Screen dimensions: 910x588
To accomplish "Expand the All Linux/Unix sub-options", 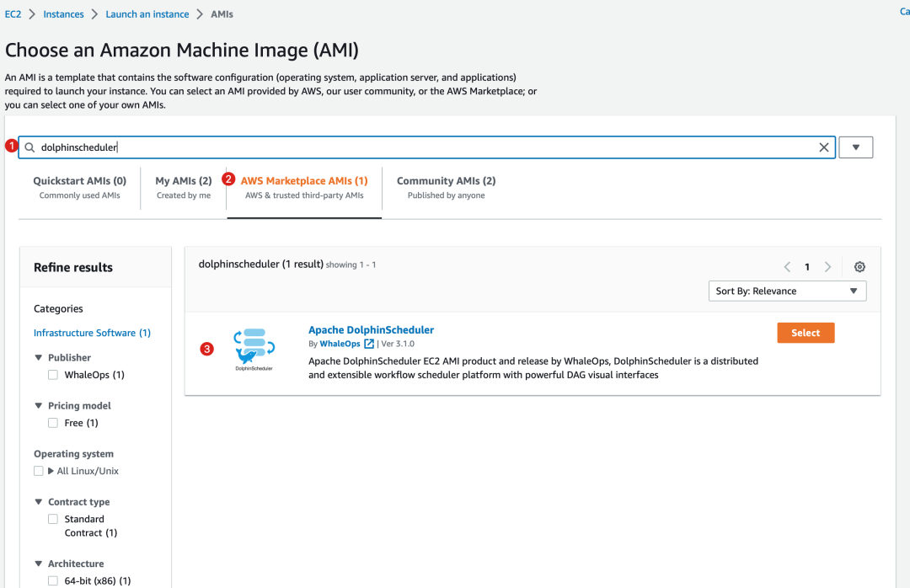I will click(51, 471).
